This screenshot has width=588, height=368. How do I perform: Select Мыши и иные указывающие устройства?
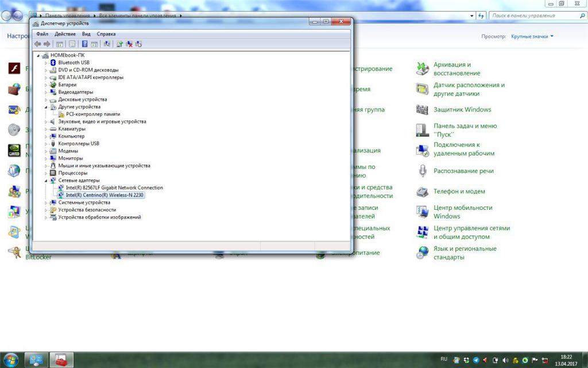pos(104,166)
